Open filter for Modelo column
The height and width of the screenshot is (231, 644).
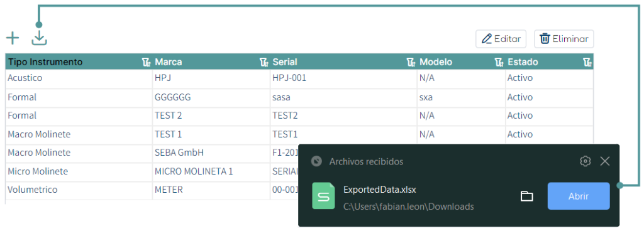coord(499,62)
